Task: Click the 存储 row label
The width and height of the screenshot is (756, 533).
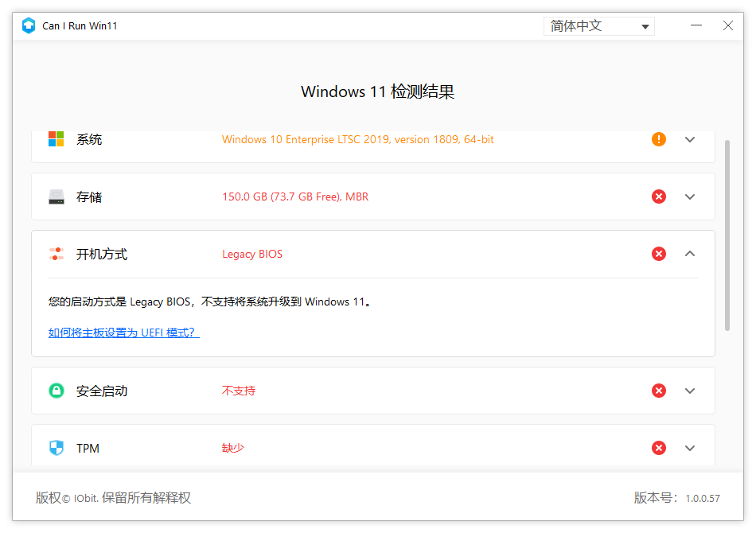Action: point(89,196)
